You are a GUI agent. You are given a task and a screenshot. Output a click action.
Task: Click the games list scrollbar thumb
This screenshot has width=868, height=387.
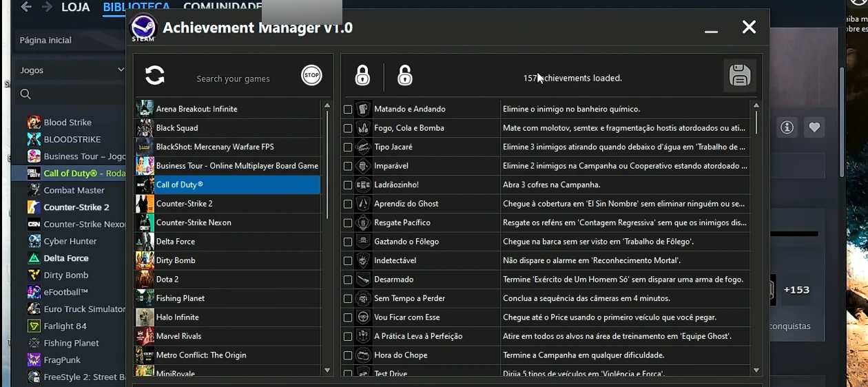point(327,165)
